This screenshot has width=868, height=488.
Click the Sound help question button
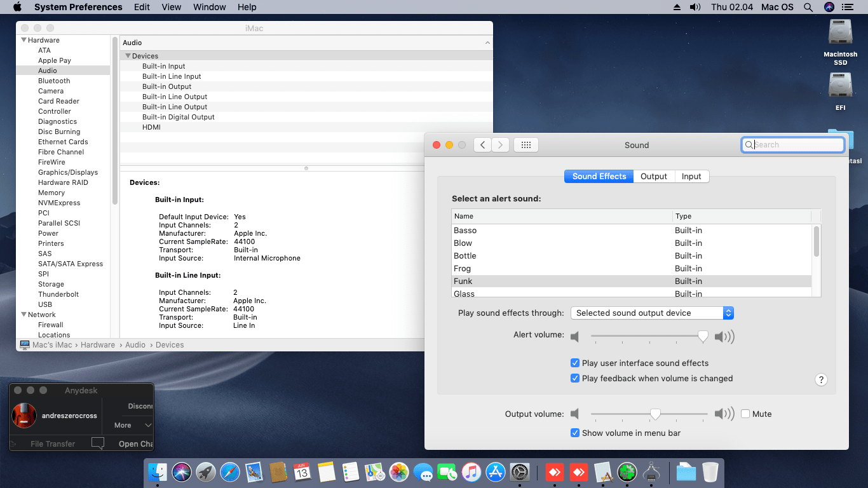[x=821, y=379]
